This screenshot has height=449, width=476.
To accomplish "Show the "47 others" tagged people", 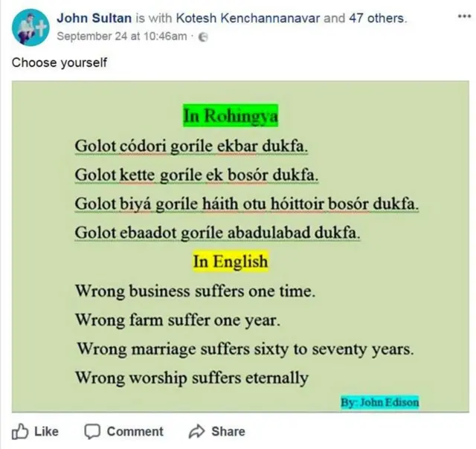I will coord(376,19).
